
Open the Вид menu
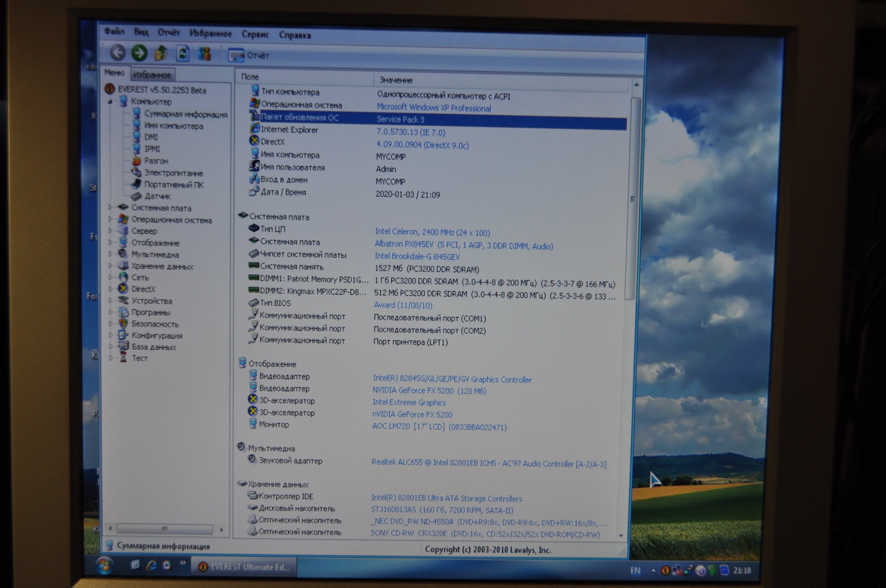pyautogui.click(x=141, y=32)
